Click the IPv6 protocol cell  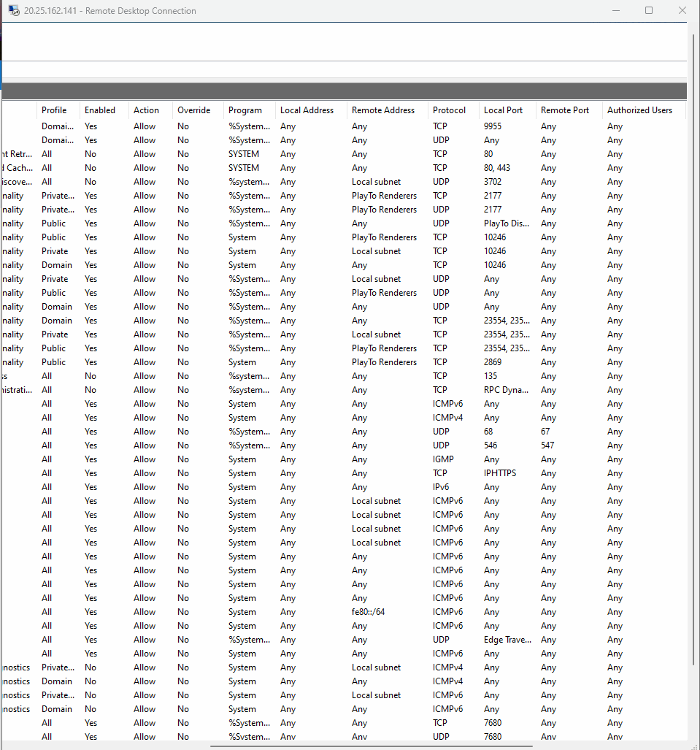pos(441,487)
